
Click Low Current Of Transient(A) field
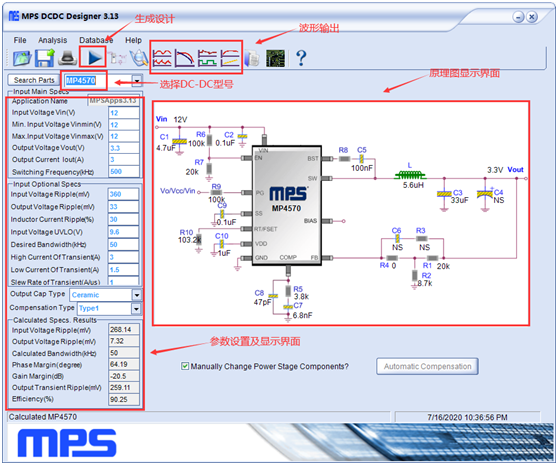click(123, 270)
